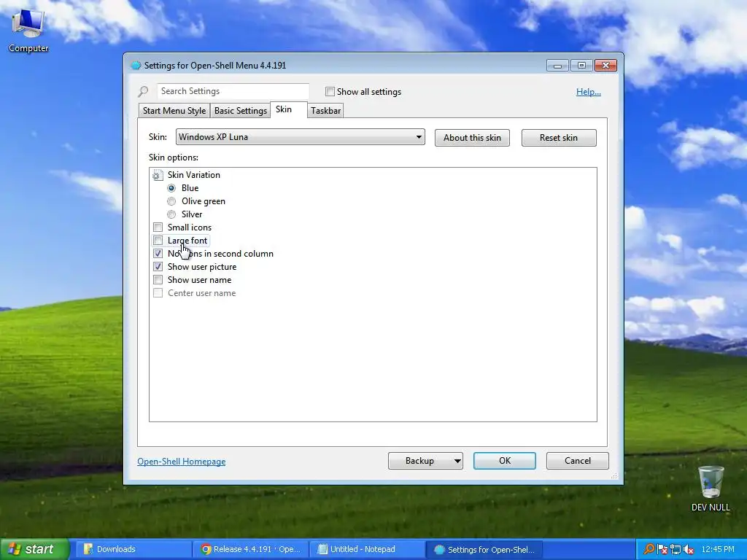Confirm settings with the OK button
The height and width of the screenshot is (560, 747).
click(x=505, y=461)
